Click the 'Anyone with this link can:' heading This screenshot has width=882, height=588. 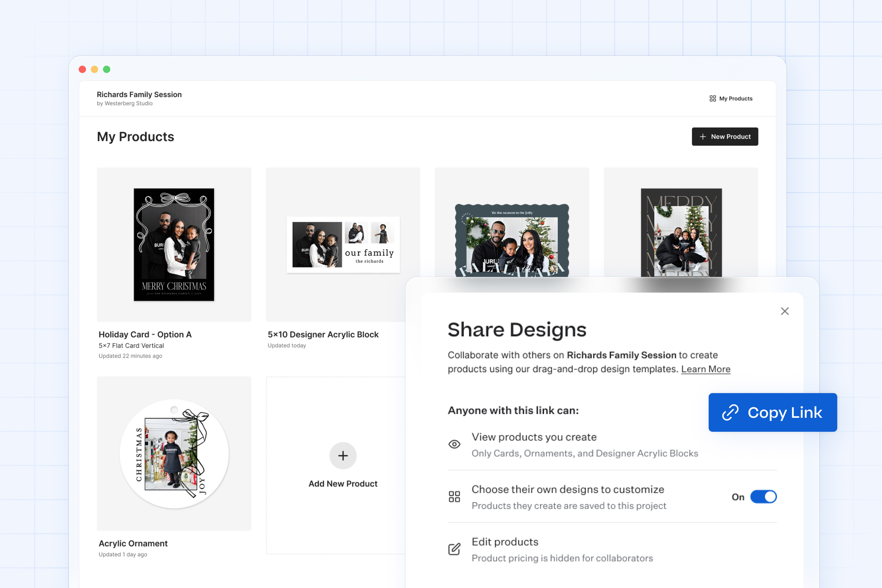pyautogui.click(x=513, y=411)
